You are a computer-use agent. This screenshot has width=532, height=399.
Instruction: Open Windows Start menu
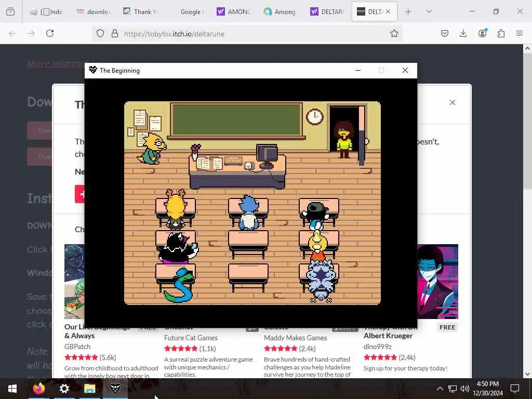tap(12, 389)
